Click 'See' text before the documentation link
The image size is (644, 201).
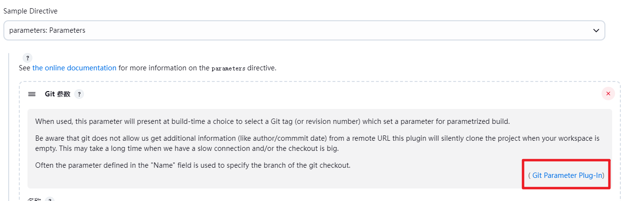[x=25, y=68]
